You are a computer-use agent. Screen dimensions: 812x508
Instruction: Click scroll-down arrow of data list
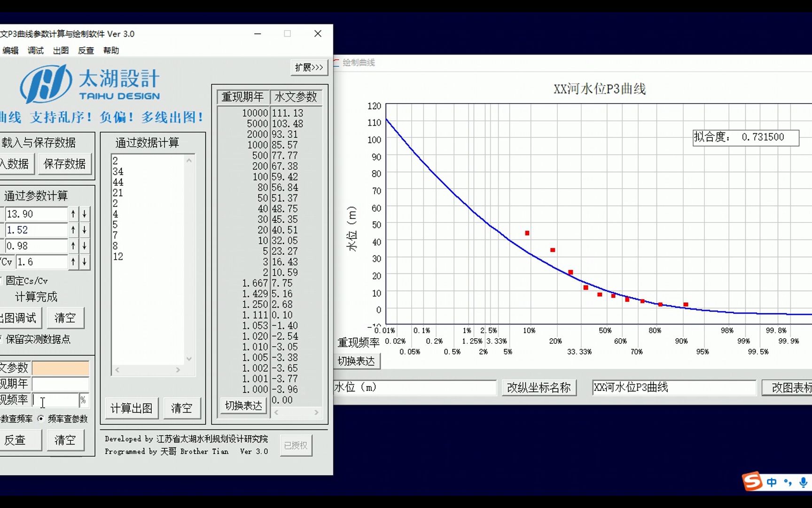coord(189,359)
